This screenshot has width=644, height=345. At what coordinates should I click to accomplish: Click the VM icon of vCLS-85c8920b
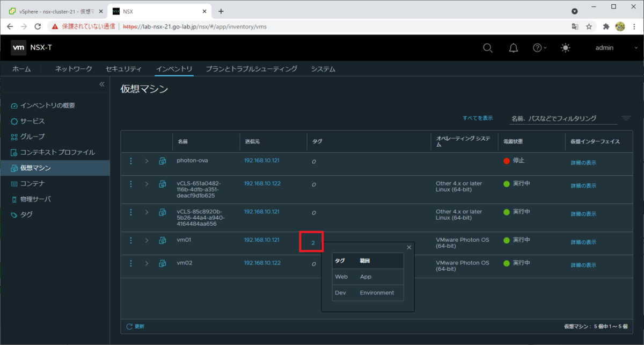[x=162, y=212]
